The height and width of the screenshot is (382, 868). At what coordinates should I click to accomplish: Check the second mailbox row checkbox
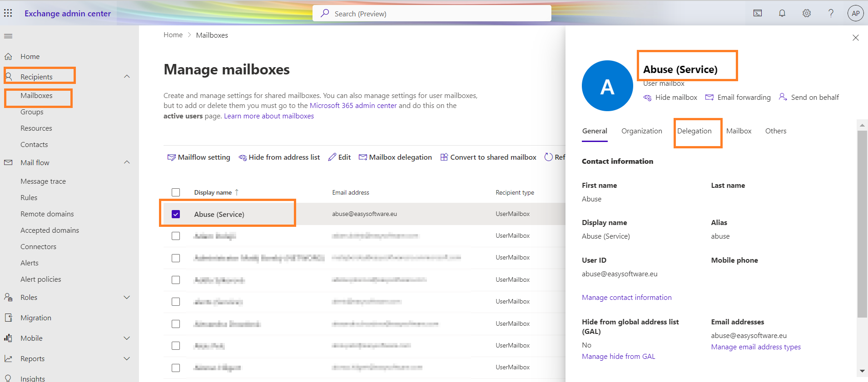click(176, 236)
